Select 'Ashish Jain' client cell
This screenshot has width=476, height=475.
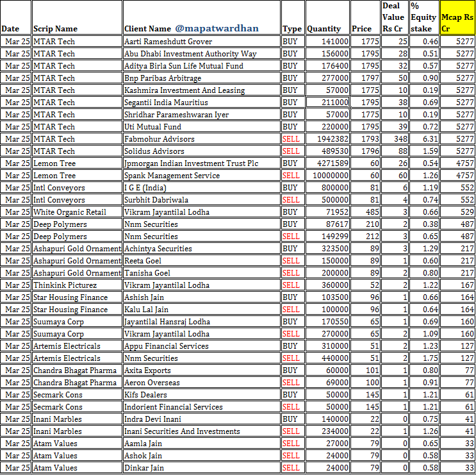[202, 297]
